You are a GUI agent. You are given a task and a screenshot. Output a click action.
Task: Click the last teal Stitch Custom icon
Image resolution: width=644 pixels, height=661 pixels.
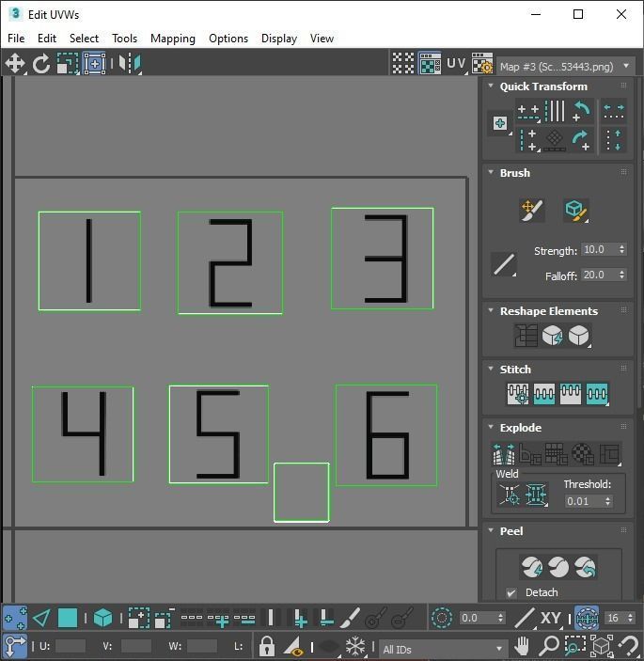597,394
